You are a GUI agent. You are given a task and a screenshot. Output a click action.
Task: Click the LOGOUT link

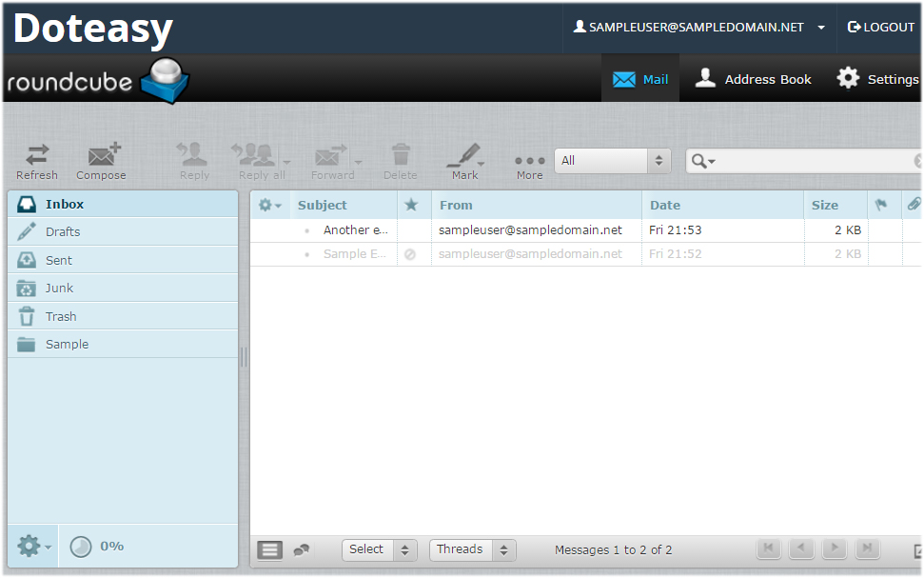[881, 27]
